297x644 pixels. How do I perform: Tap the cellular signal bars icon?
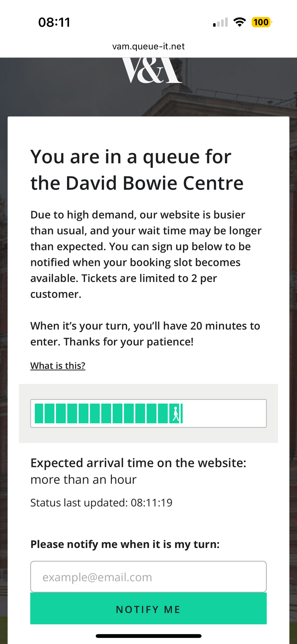(220, 23)
